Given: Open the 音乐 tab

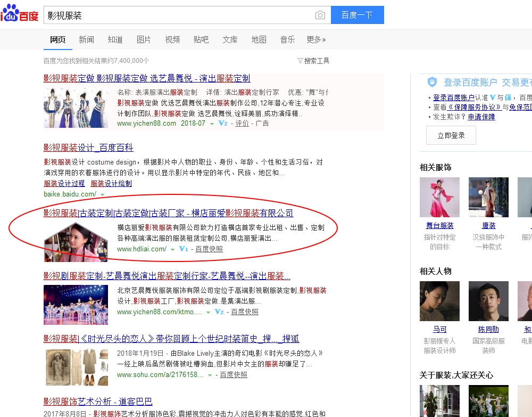Looking at the screenshot, I should 287,40.
